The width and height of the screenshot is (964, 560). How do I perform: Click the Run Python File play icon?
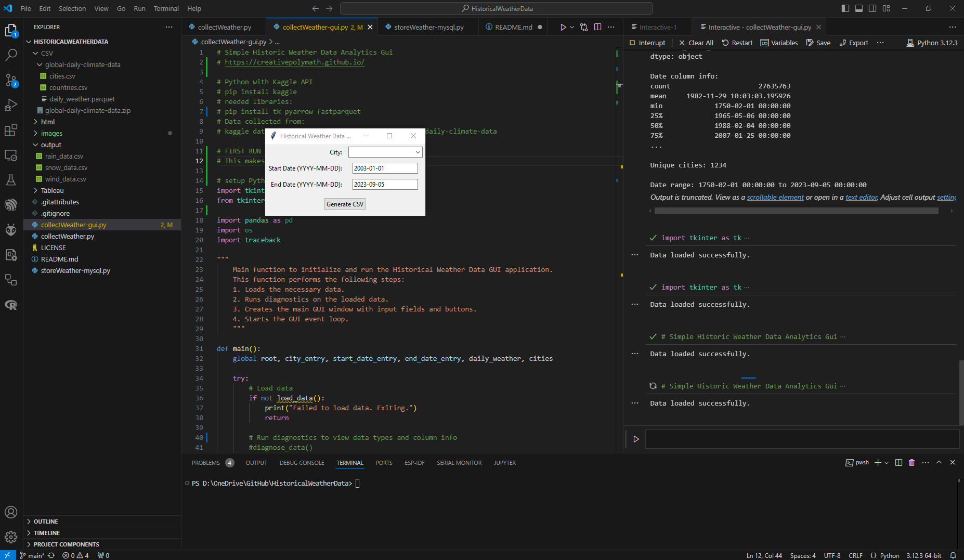(x=563, y=27)
